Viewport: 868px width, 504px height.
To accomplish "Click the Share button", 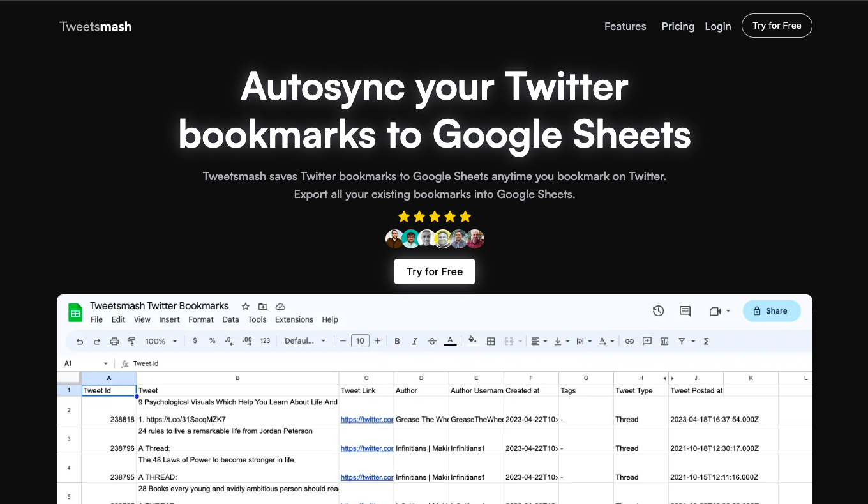I will coord(771,311).
